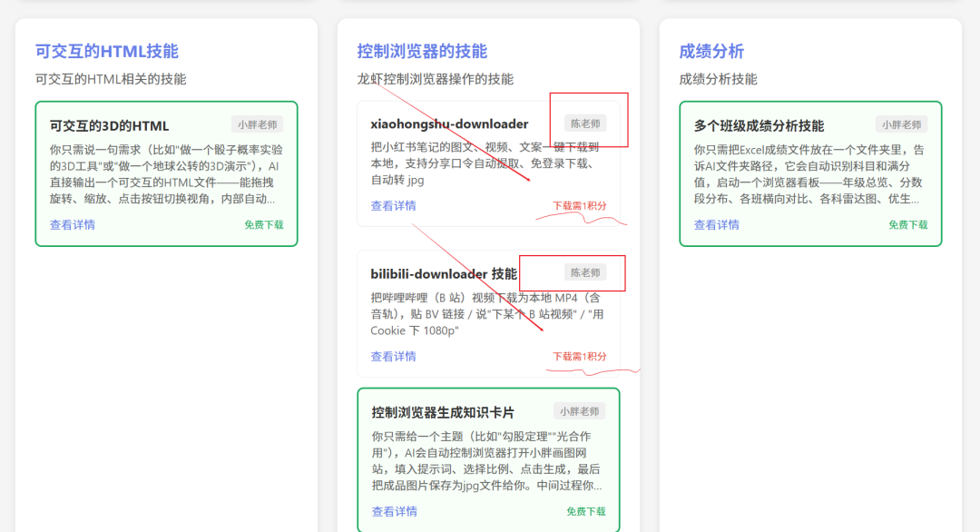Click 免费下载 on 可交互的3D的HTML card
Image resolution: width=980 pixels, height=532 pixels.
pyautogui.click(x=264, y=225)
